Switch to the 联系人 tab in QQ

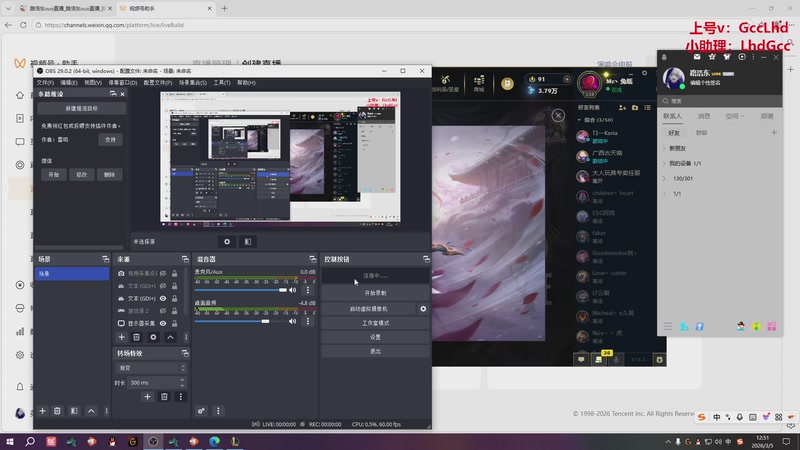[672, 116]
